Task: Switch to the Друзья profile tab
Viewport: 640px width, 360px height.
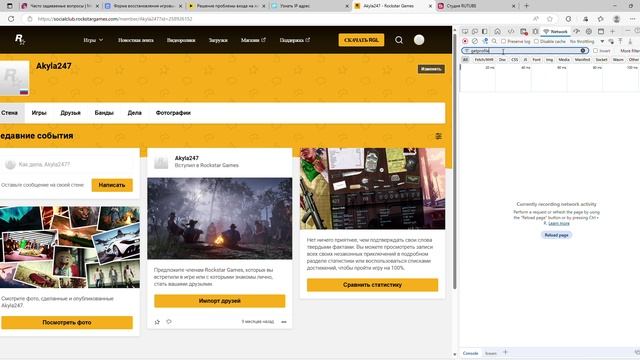Action: tap(70, 113)
